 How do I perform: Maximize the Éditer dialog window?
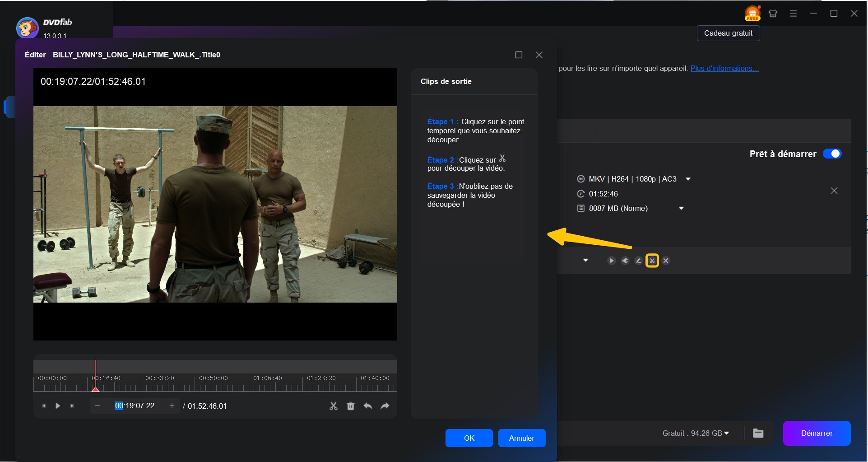519,55
